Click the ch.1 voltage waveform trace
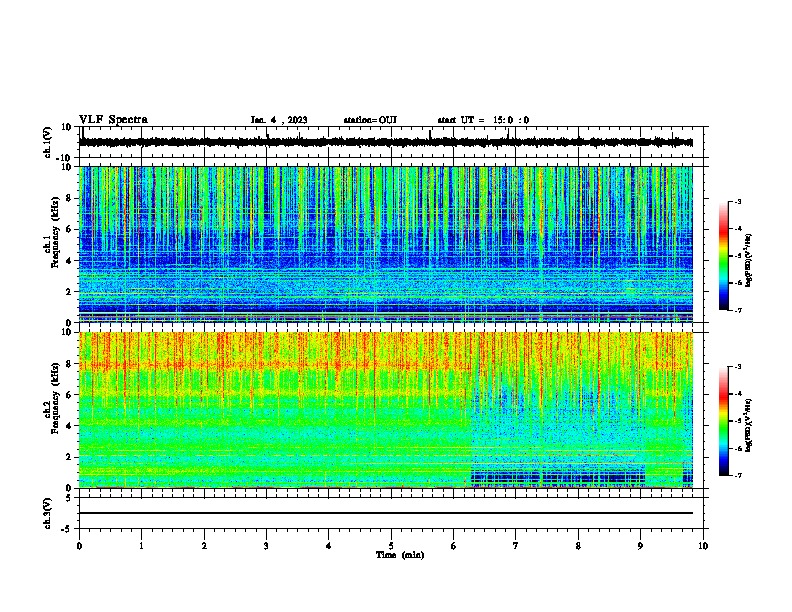 pos(386,142)
